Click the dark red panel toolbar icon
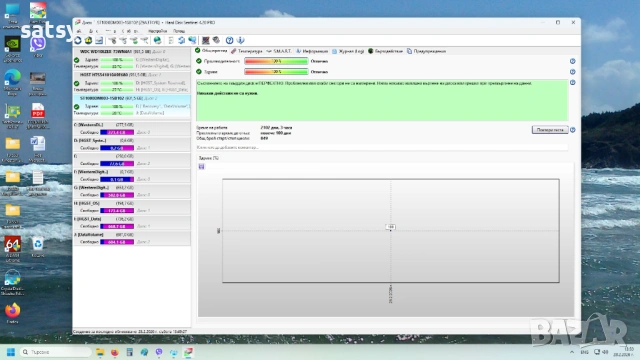Viewport: 640px width, 360px height. pyautogui.click(x=205, y=40)
